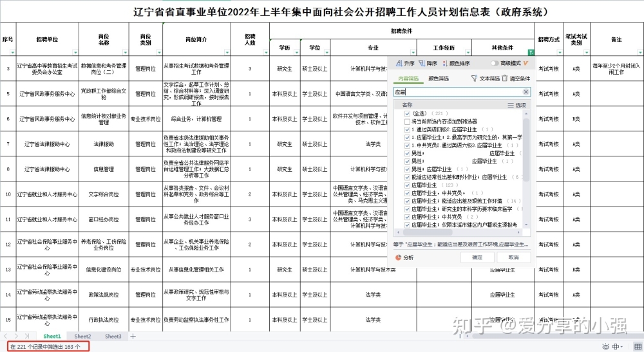
Task: Uncheck '1.中共党员2.通过英语六级3.应届毕业生' item
Action: pyautogui.click(x=407, y=145)
